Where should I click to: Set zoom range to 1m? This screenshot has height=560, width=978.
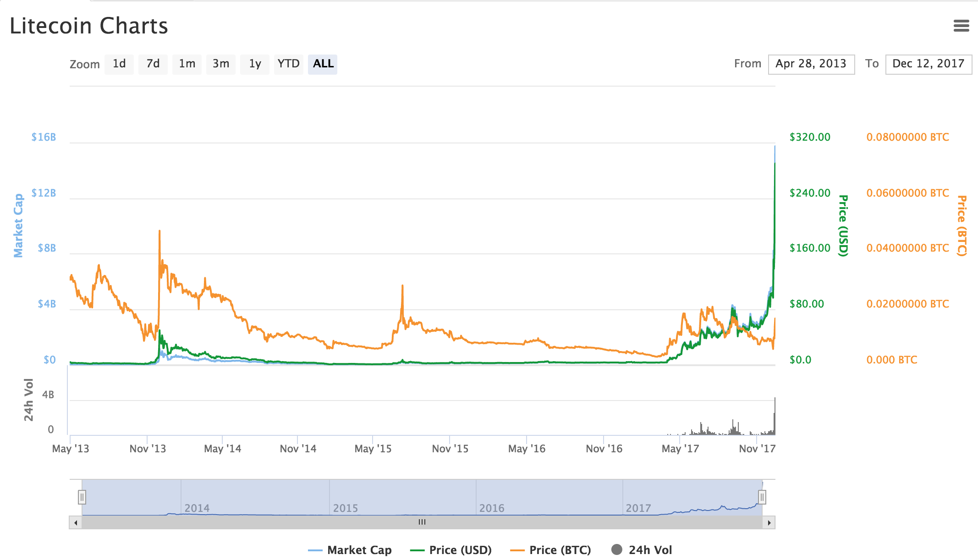pos(187,64)
